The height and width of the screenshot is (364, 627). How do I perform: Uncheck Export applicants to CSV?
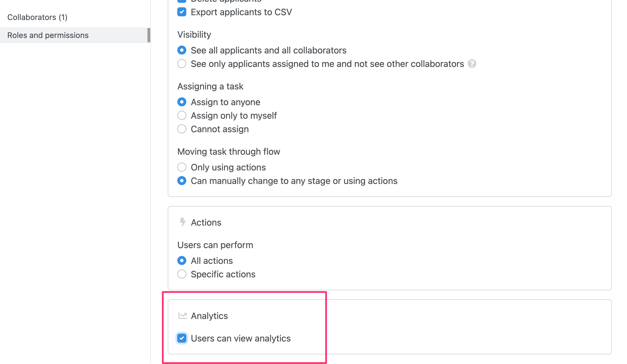tap(182, 12)
